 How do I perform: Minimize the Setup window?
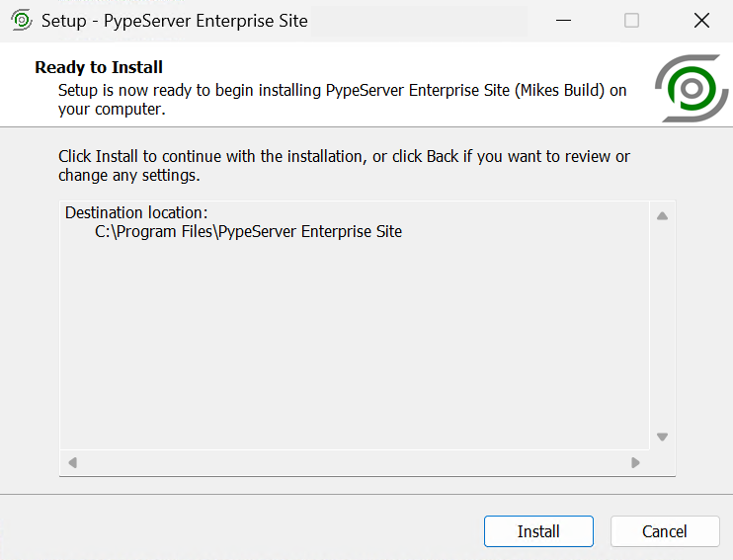(563, 20)
